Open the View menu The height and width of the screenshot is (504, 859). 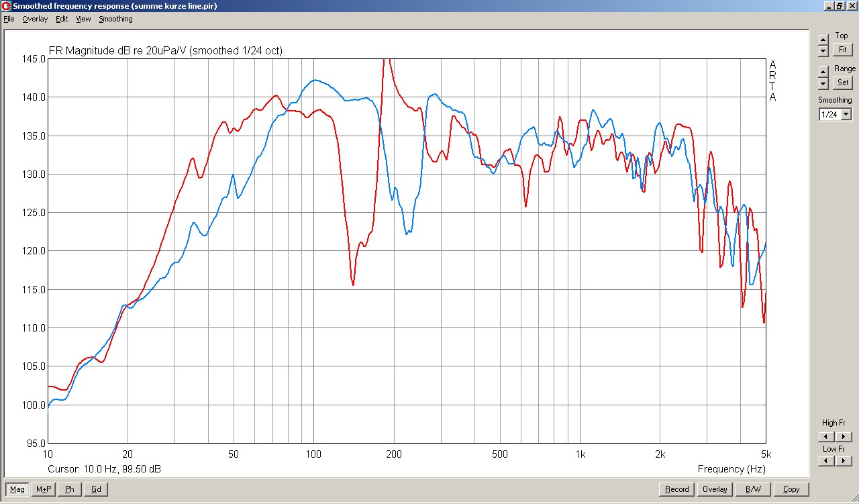pos(83,19)
